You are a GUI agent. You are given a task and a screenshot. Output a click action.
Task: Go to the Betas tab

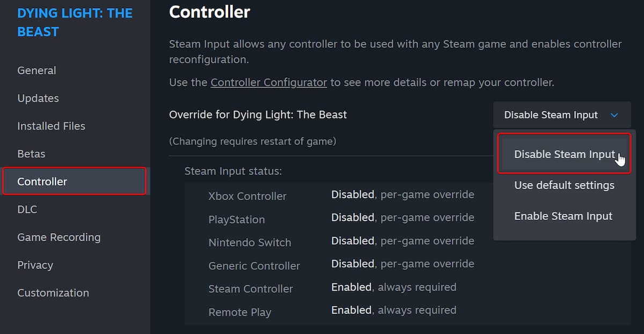pos(31,154)
